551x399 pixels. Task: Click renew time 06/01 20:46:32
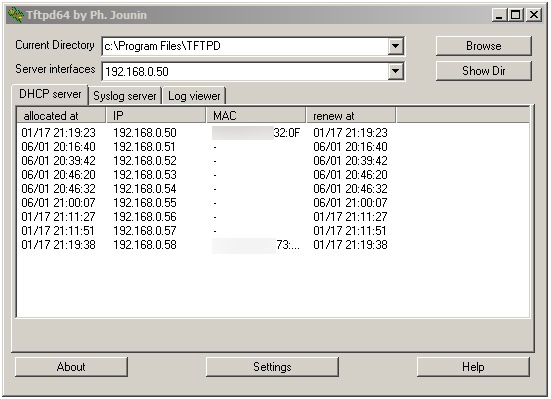pos(350,189)
